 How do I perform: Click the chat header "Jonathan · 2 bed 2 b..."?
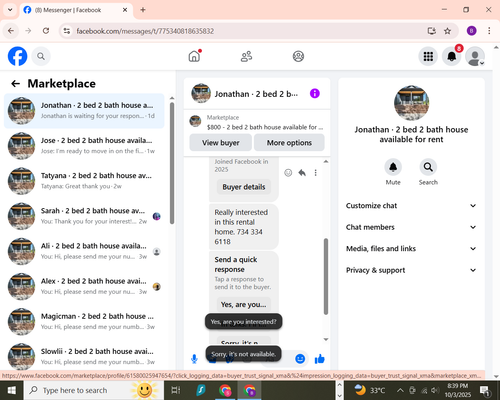click(256, 94)
